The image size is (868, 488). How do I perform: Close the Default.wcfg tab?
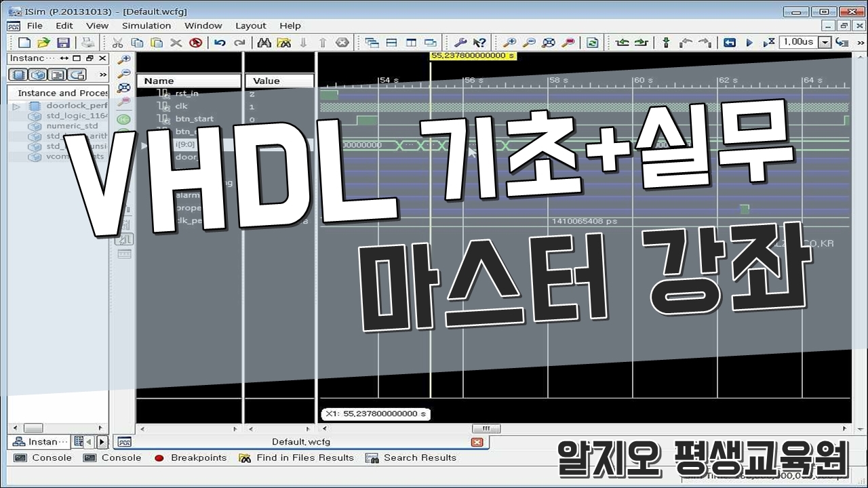tap(477, 442)
